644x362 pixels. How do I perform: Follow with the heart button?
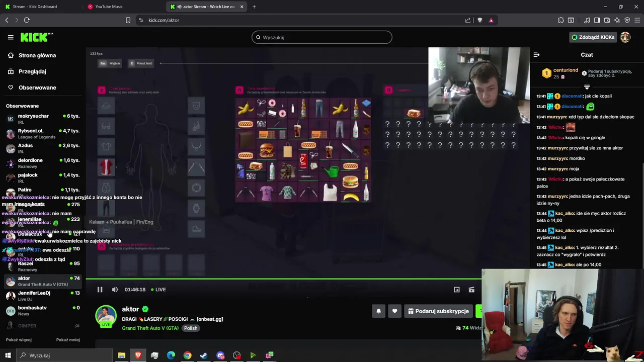click(394, 311)
